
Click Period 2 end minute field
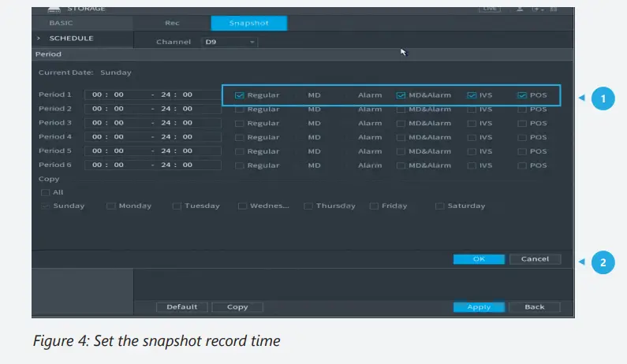tap(188, 109)
